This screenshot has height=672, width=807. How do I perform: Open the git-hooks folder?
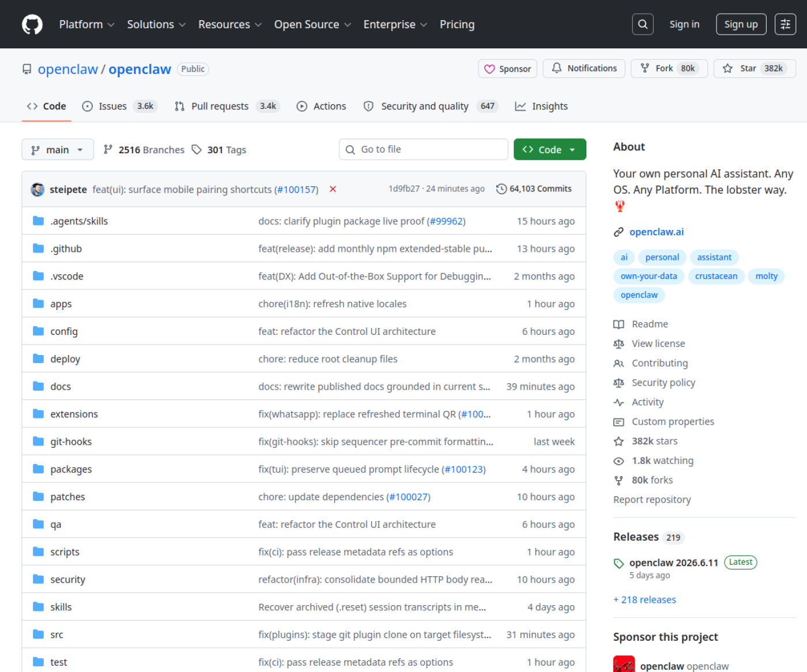pos(71,441)
